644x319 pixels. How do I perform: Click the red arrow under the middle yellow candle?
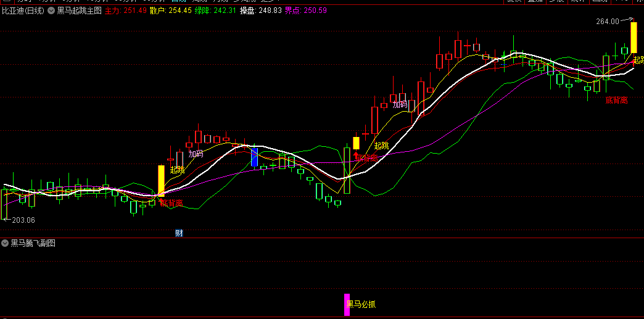[x=356, y=156]
